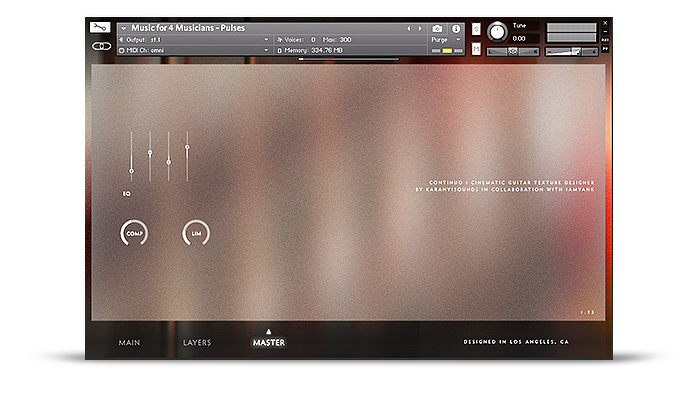Go to next preset arrow
Image resolution: width=700 pixels, height=400 pixels.
[x=420, y=29]
